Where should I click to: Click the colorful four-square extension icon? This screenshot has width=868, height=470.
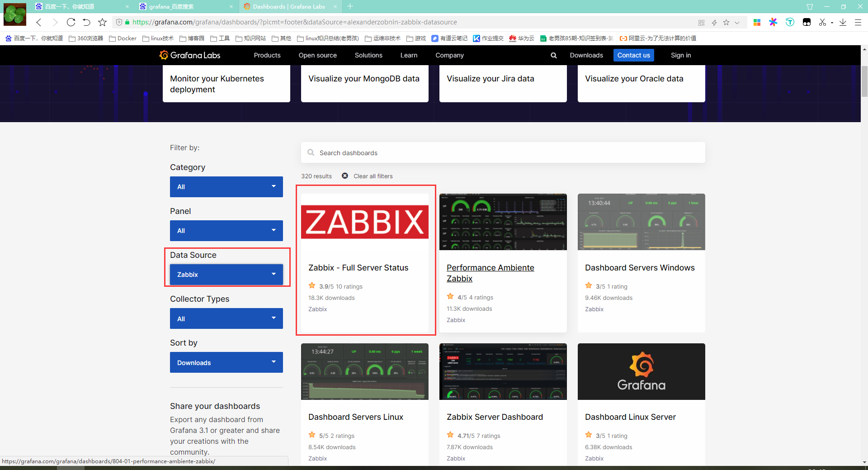[x=757, y=22]
